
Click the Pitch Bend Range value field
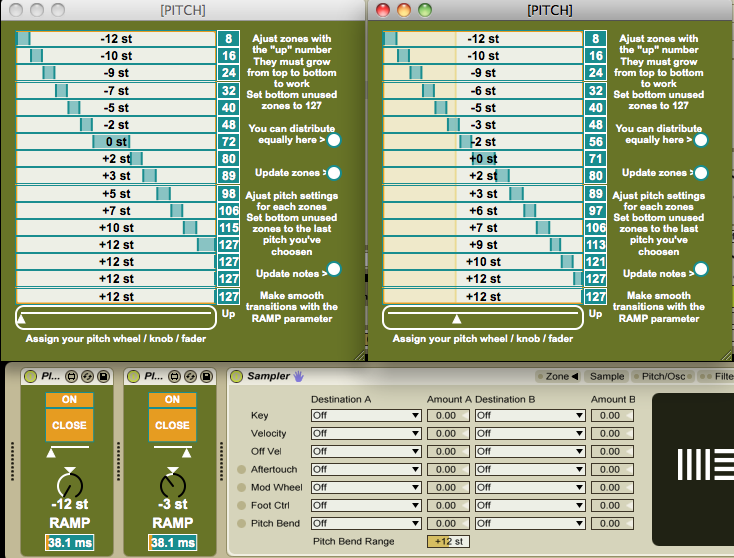click(x=446, y=541)
